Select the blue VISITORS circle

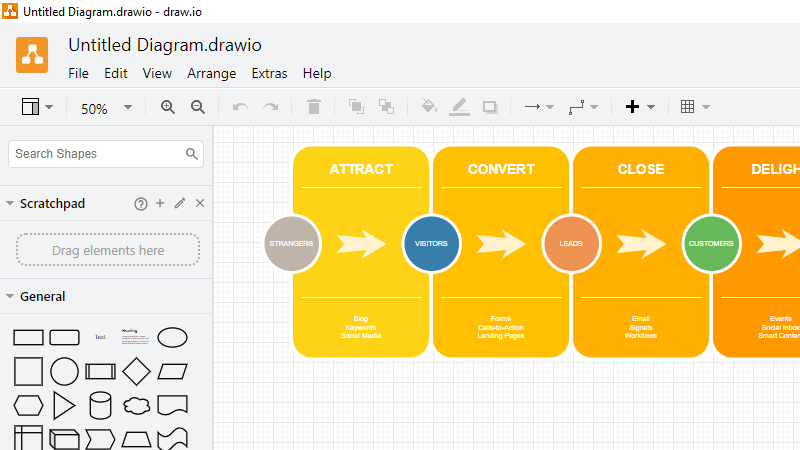click(x=431, y=243)
